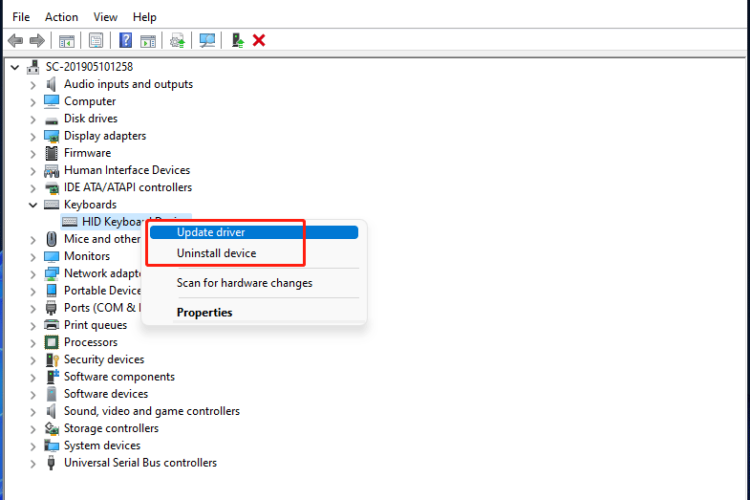Select the Processors tree item

[90, 342]
